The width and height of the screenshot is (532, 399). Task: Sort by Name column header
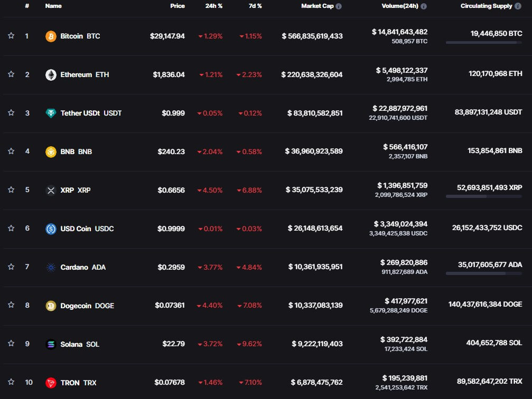point(53,6)
